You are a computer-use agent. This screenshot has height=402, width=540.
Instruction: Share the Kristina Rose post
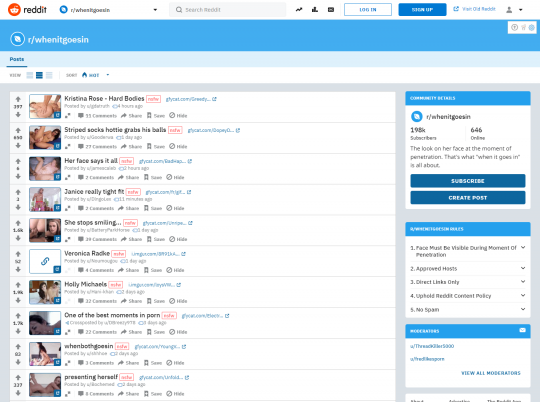131,116
